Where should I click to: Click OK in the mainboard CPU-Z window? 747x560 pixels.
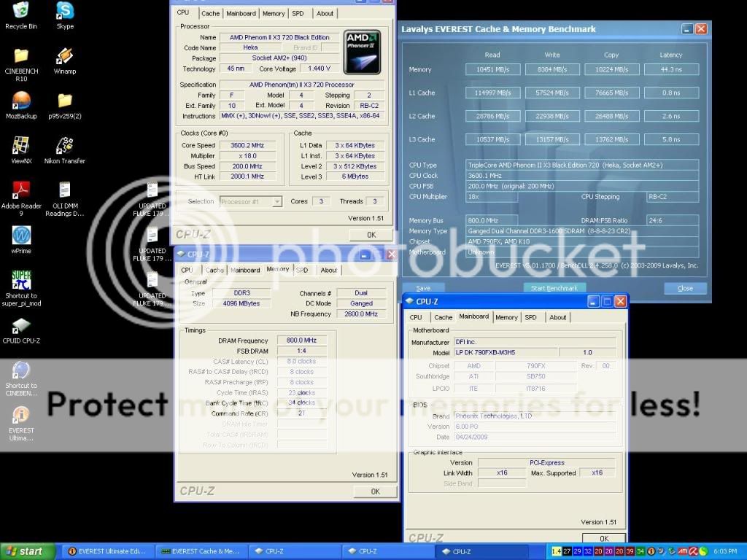pyautogui.click(x=604, y=538)
